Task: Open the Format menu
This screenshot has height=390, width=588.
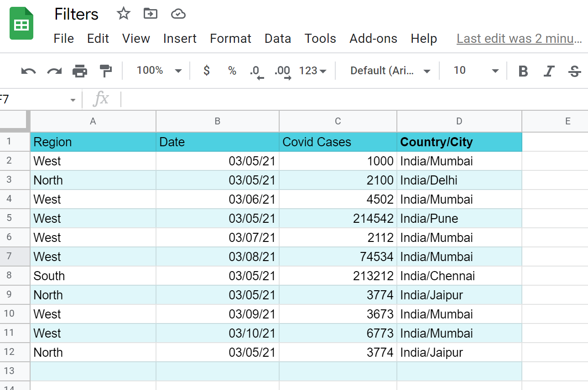Action: [x=230, y=39]
